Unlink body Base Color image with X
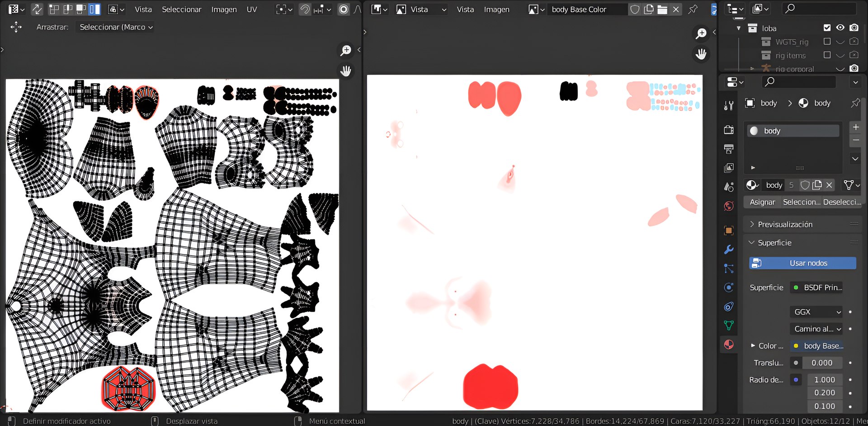Image resolution: width=868 pixels, height=426 pixels. click(x=676, y=9)
